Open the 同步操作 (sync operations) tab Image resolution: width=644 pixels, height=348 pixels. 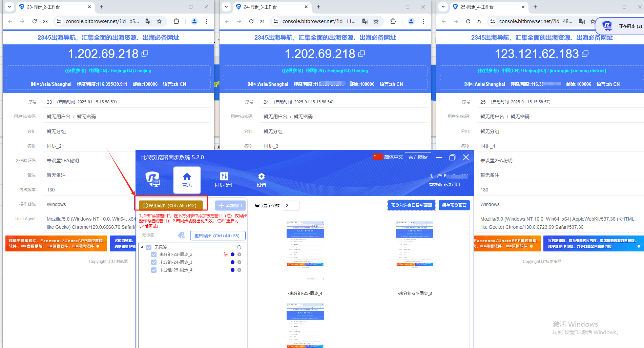coord(224,180)
